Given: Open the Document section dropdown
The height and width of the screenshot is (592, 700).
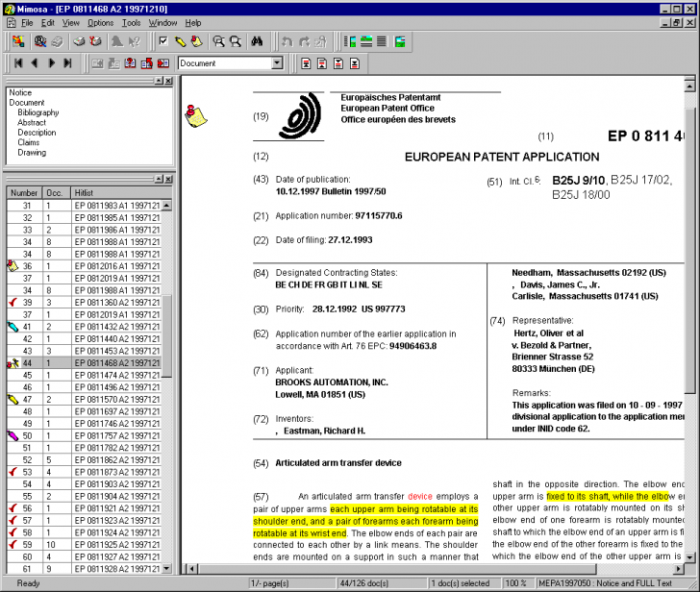Looking at the screenshot, I should (x=277, y=63).
